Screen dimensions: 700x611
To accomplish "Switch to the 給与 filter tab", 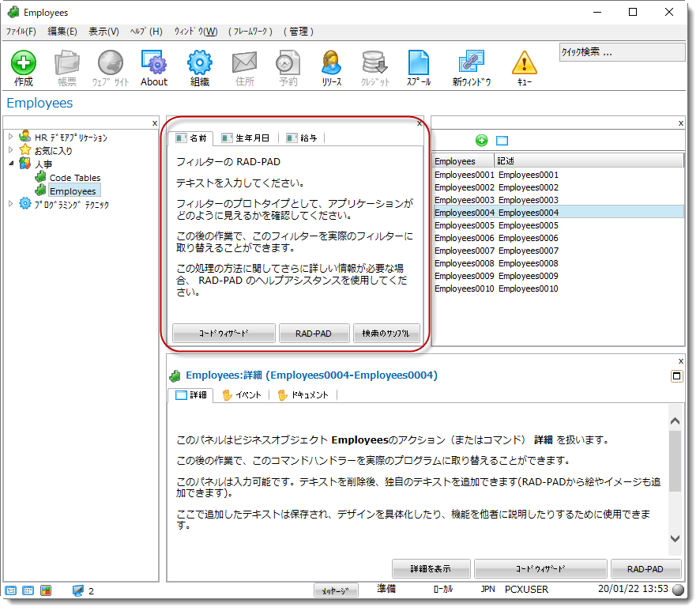I will (x=303, y=138).
